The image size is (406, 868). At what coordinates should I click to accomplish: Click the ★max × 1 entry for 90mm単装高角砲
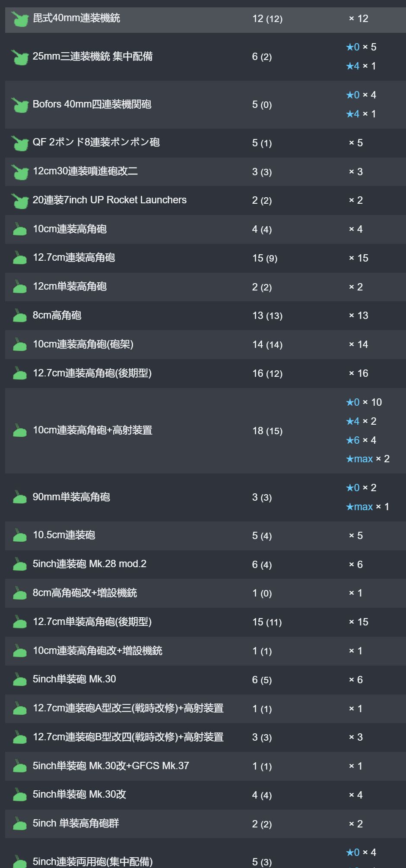pos(368,507)
